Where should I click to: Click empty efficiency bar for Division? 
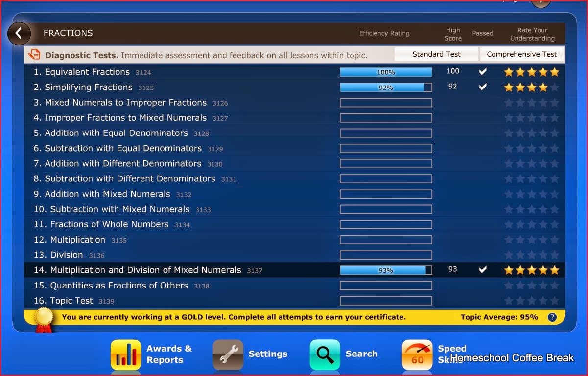pyautogui.click(x=386, y=254)
